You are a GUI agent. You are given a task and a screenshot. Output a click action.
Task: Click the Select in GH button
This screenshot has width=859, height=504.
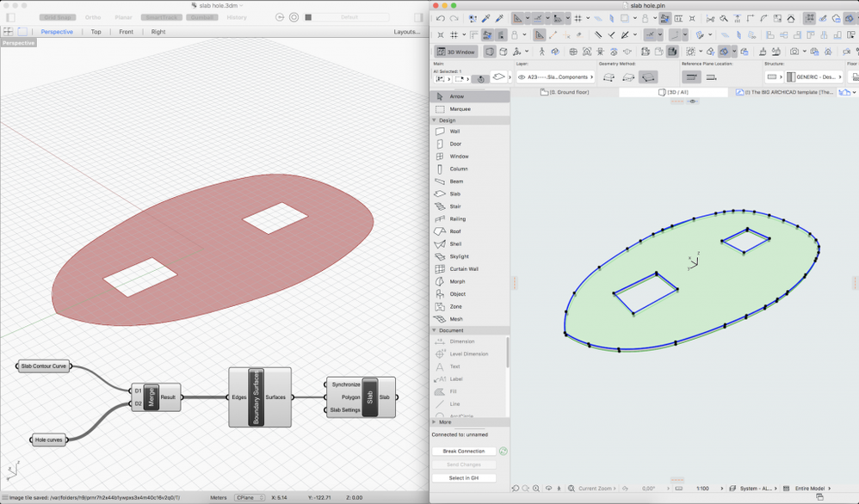click(464, 477)
